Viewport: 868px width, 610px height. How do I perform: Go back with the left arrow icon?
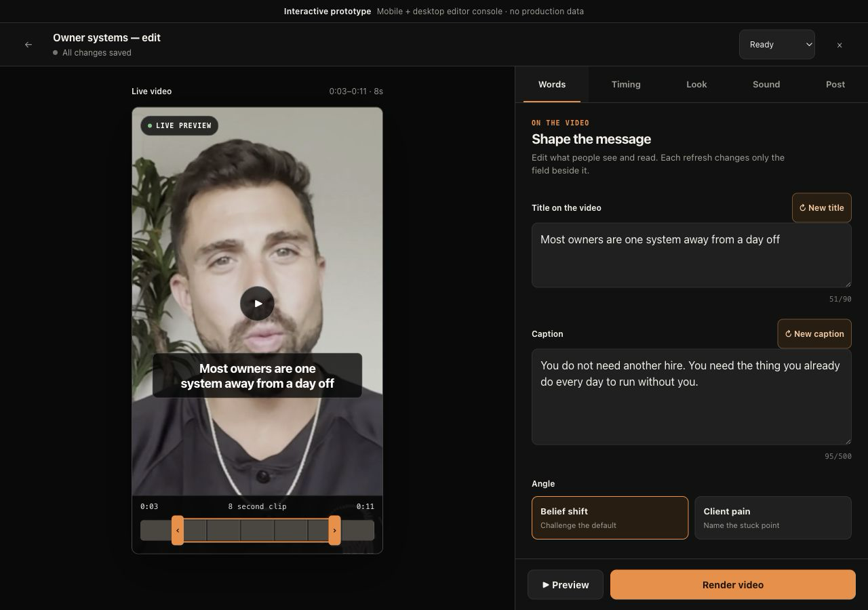[28, 45]
